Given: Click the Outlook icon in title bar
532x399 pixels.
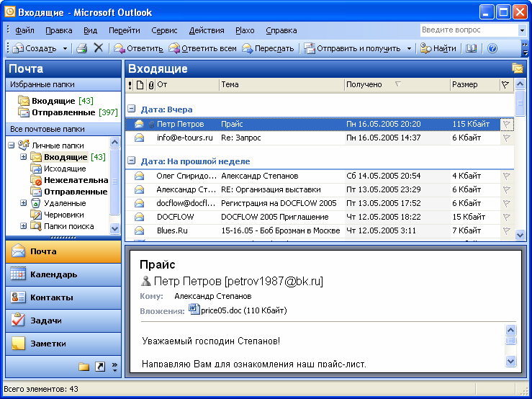Looking at the screenshot, I should pyautogui.click(x=10, y=12).
